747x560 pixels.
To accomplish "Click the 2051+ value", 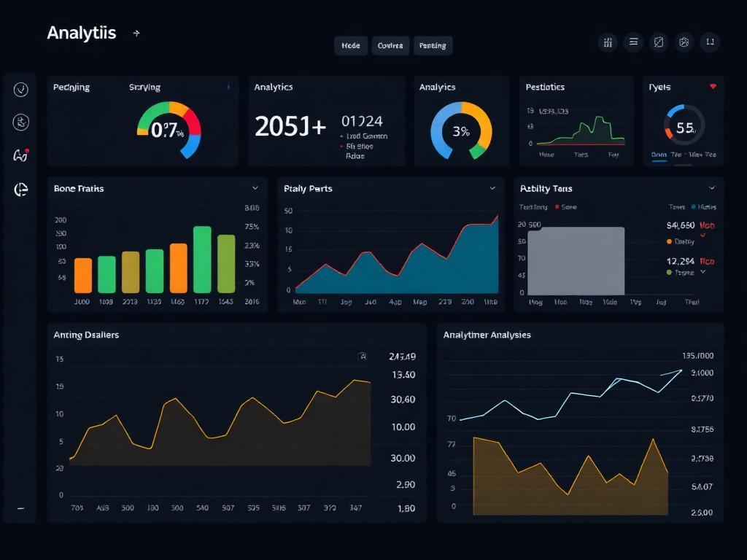I will [290, 127].
